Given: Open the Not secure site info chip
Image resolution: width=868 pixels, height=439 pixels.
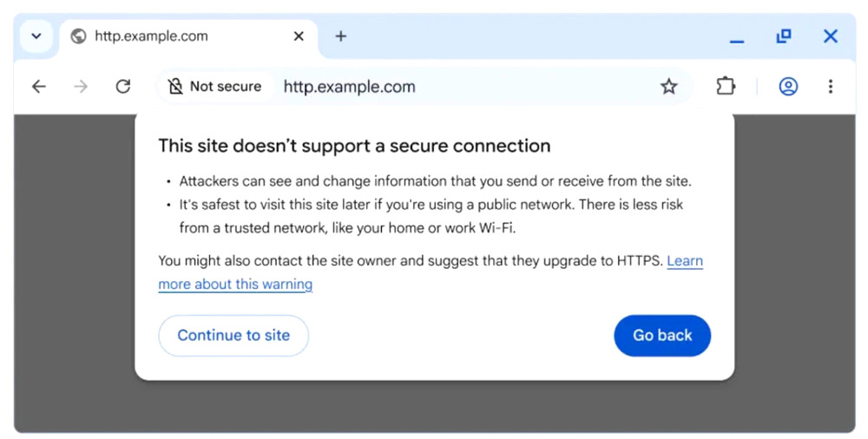Looking at the screenshot, I should pos(214,87).
